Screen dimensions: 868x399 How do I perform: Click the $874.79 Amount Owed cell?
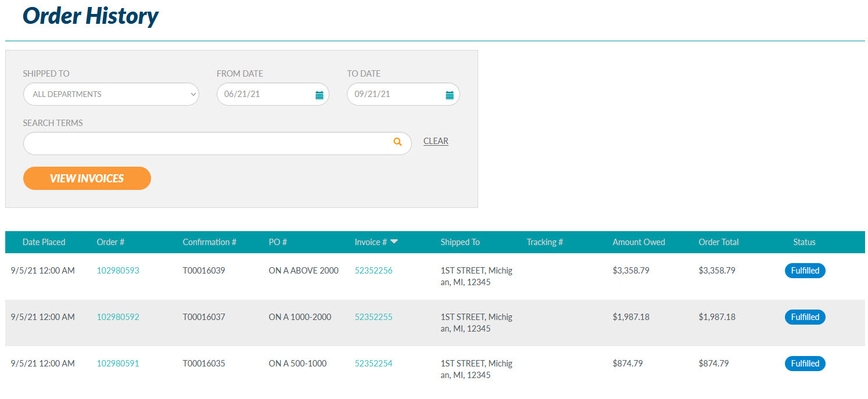point(627,364)
